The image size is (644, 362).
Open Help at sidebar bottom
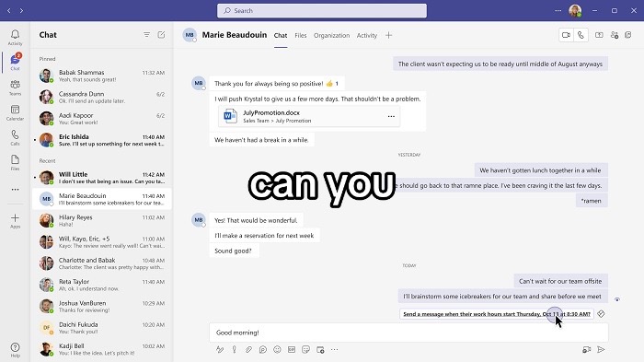tap(16, 350)
